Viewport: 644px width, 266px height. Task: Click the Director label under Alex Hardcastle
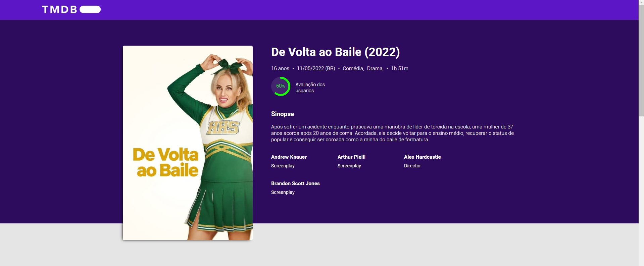pos(412,166)
